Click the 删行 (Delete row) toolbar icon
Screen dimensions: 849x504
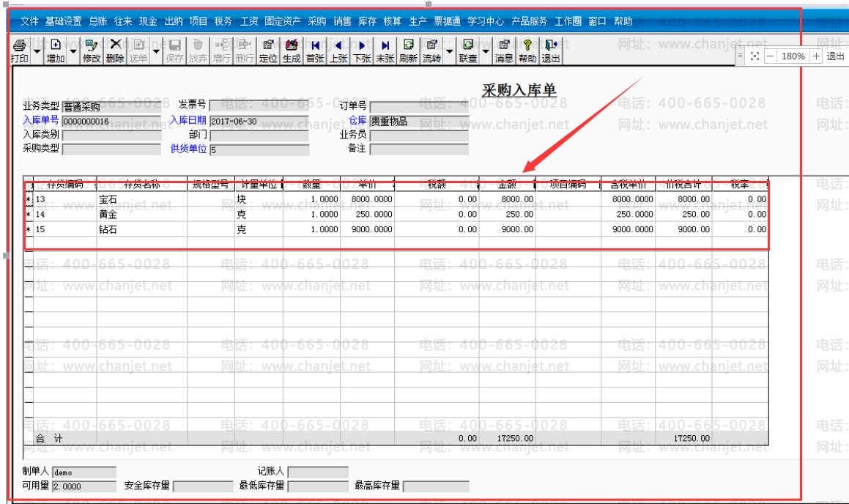pyautogui.click(x=244, y=51)
